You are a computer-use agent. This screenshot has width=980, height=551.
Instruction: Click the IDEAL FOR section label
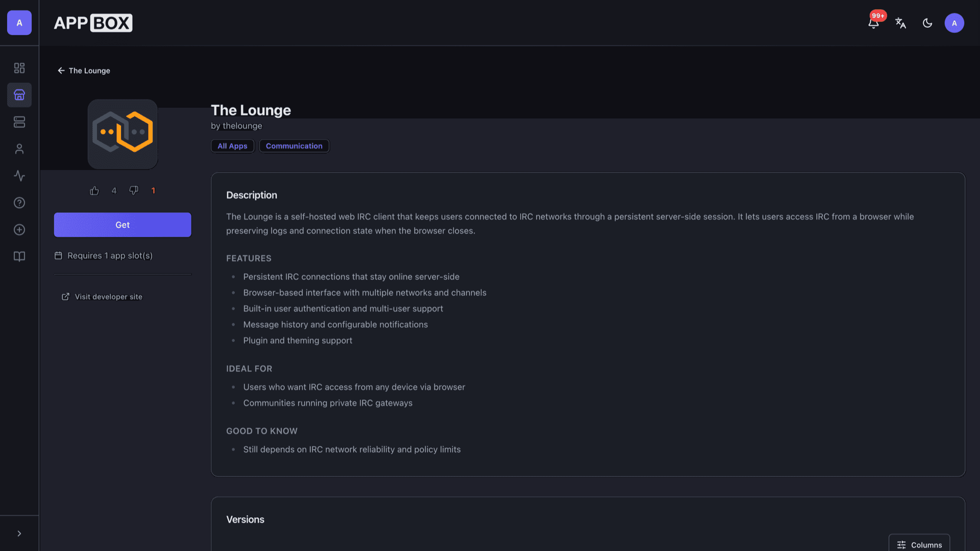(249, 369)
